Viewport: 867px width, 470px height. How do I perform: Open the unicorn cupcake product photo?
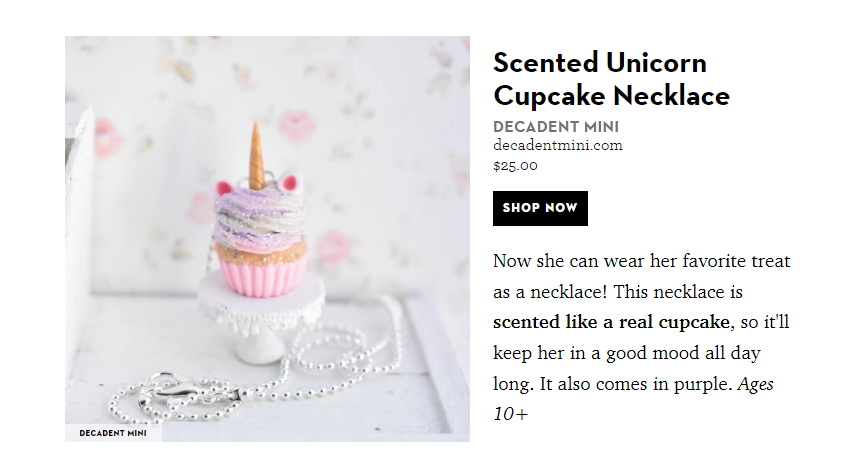point(267,238)
